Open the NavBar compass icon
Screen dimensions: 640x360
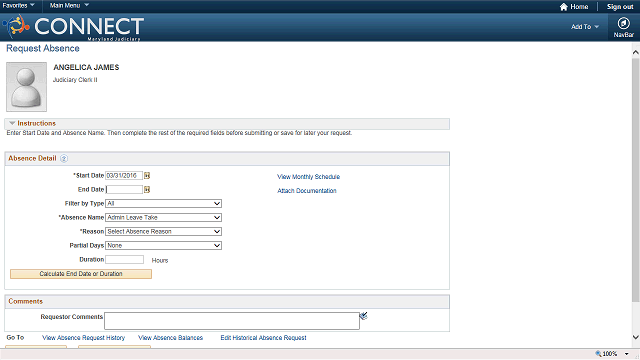click(623, 23)
